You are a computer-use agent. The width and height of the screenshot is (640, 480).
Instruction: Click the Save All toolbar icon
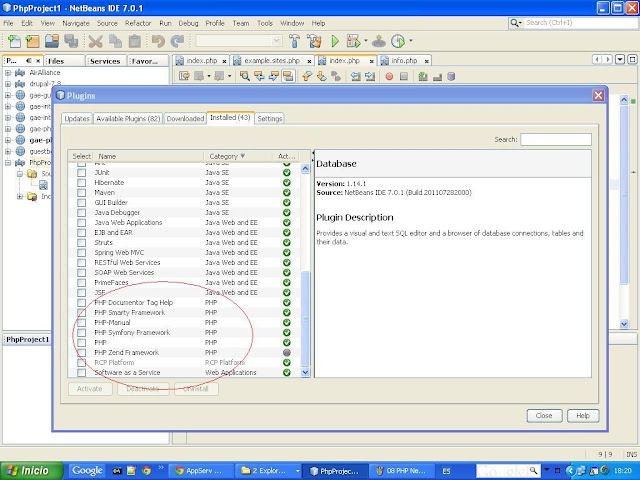[x=71, y=41]
